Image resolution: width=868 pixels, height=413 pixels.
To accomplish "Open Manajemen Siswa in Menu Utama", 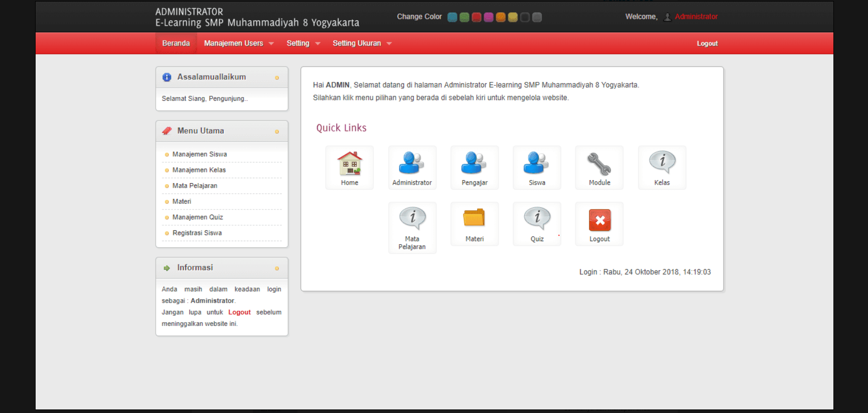I will pos(199,154).
